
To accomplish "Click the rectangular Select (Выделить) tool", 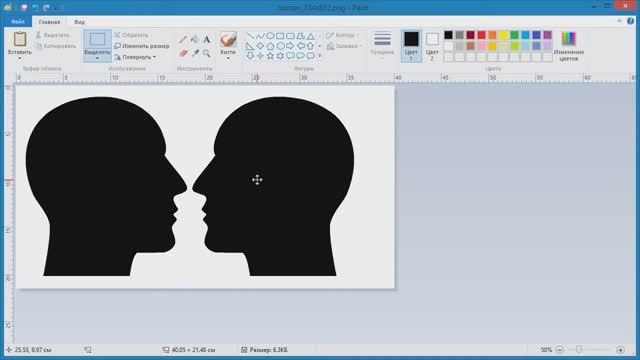I will pos(97,40).
